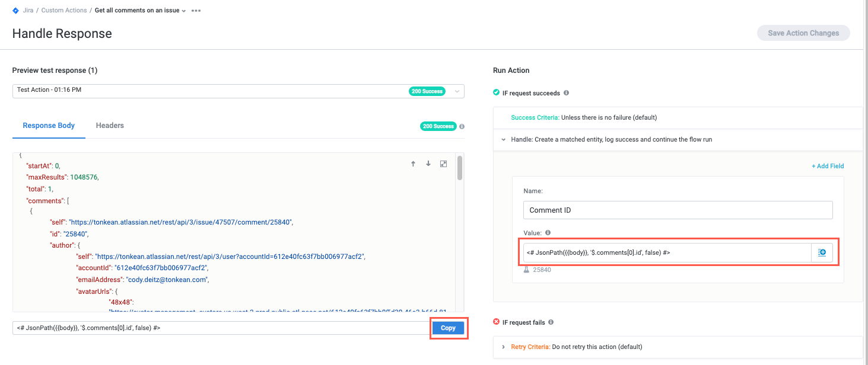The image size is (868, 365).
Task: Click the insert field icon beside Value
Action: [x=822, y=252]
